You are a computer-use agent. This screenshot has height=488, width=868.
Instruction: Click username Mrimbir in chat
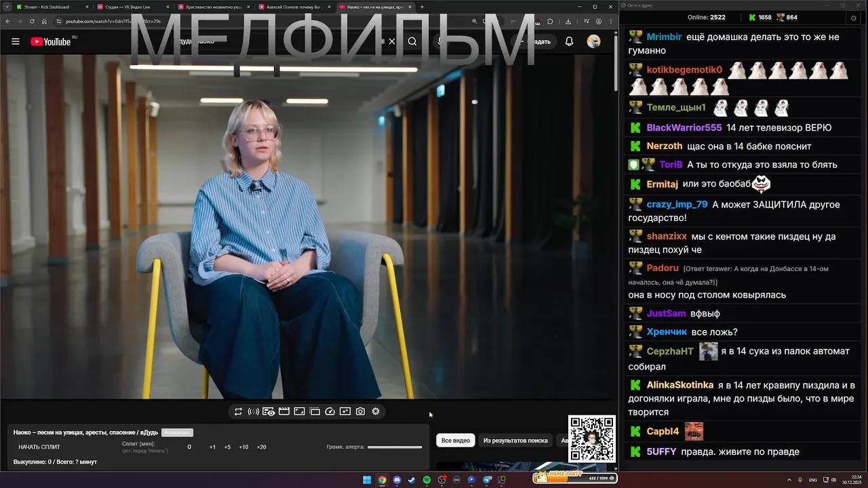[664, 37]
